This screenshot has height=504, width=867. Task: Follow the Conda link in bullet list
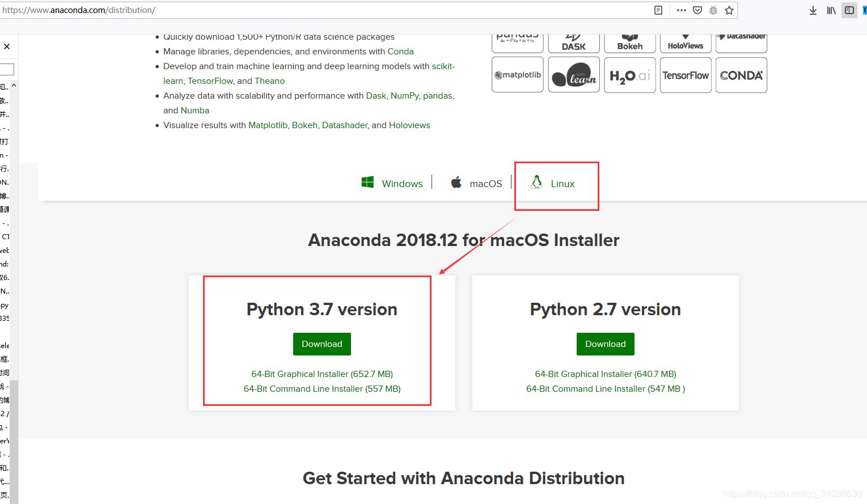[x=400, y=52]
